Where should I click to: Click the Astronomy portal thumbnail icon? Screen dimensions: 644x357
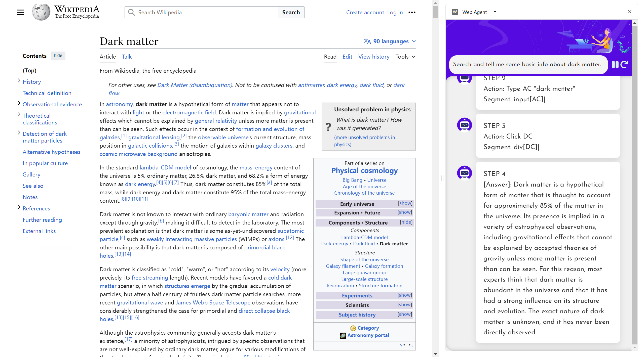pyautogui.click(x=343, y=335)
